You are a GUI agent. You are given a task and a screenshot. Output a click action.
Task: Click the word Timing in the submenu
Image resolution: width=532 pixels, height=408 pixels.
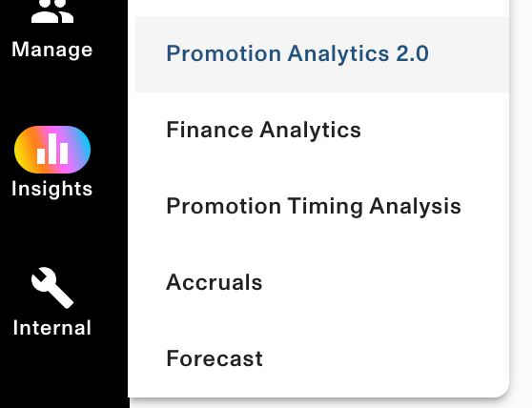325,207
